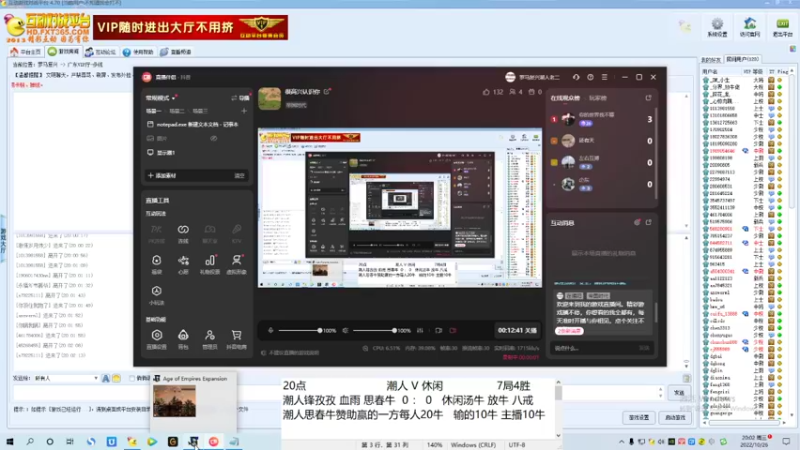Open the 礼物投票 gift vote tool

[x=210, y=261]
